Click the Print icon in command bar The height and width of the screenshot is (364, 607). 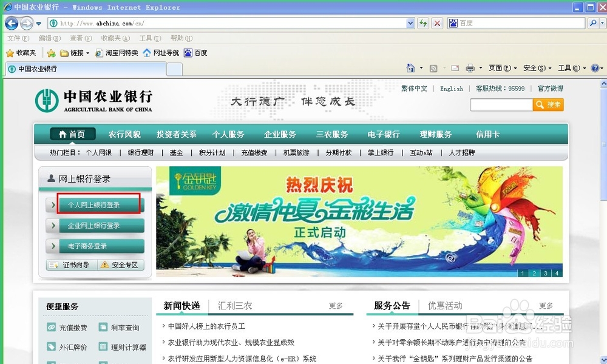pos(470,68)
